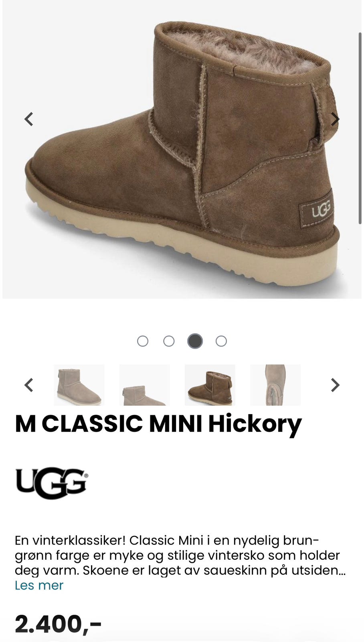
Task: Expand the description via Les mer
Action: click(x=39, y=585)
